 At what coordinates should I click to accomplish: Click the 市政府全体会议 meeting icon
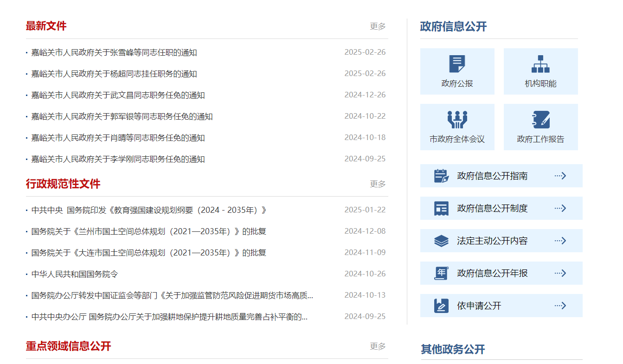click(x=457, y=120)
